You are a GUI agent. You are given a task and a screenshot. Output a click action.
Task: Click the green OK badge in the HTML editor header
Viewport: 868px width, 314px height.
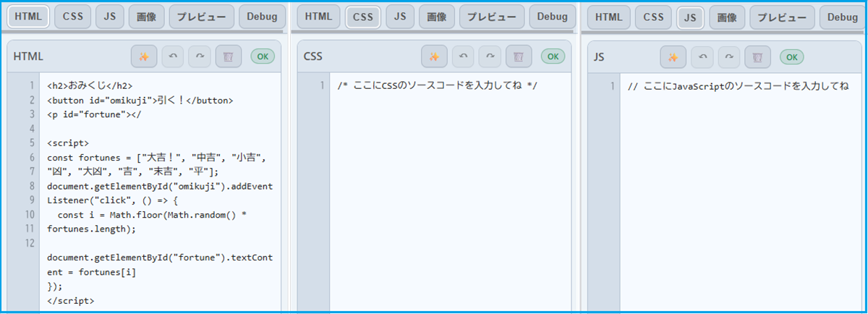coord(263,56)
